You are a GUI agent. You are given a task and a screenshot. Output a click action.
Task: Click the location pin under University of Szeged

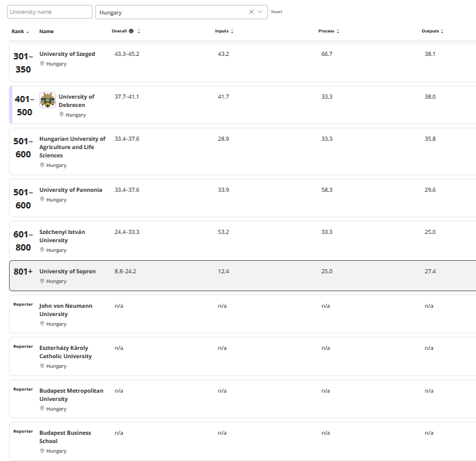pos(42,63)
